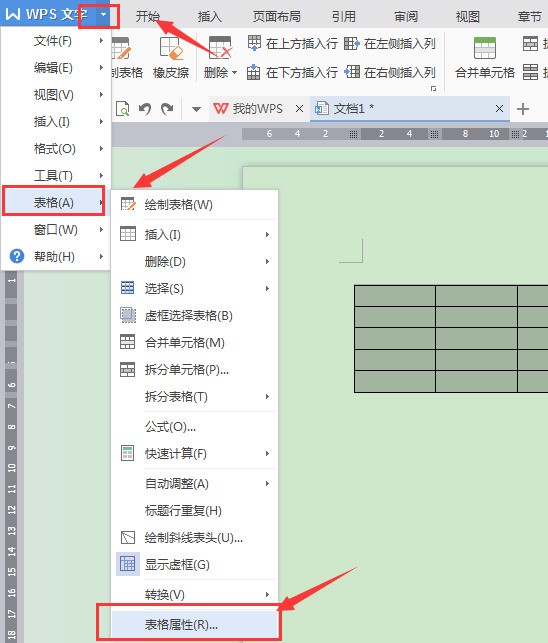Switch to the 页面布局 ribbon tab
This screenshot has height=643, width=548.
276,16
